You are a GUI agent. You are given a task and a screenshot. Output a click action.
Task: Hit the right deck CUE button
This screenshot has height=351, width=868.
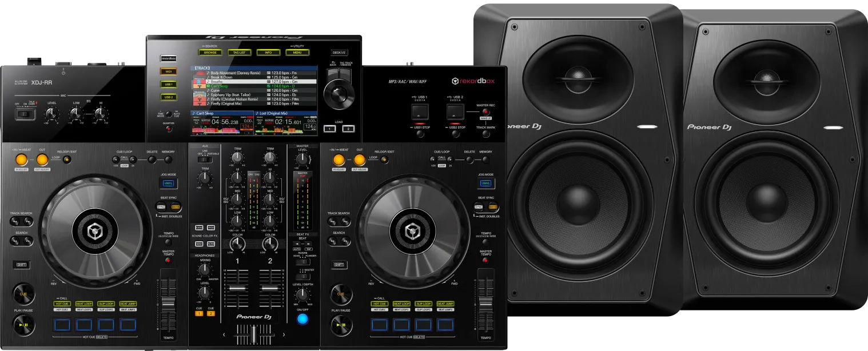[x=341, y=294]
